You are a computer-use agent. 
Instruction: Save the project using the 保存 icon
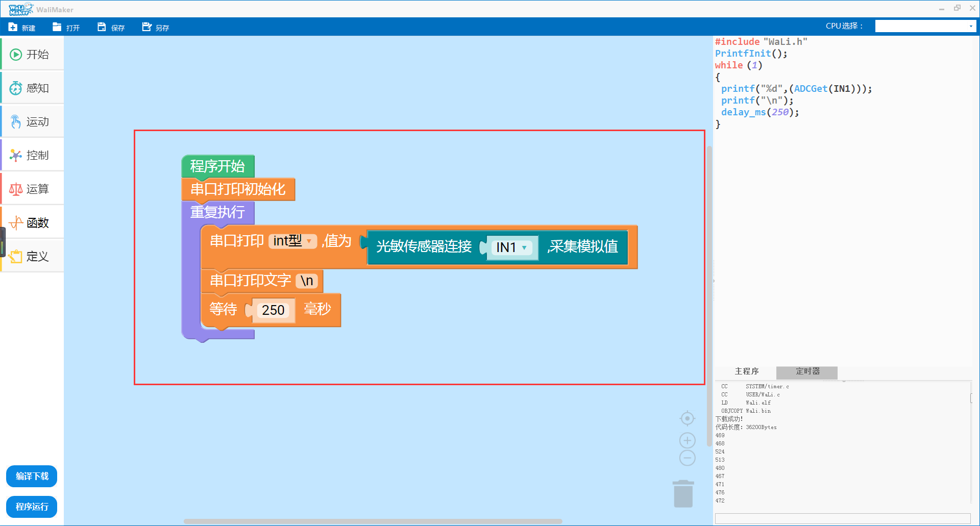coord(102,27)
